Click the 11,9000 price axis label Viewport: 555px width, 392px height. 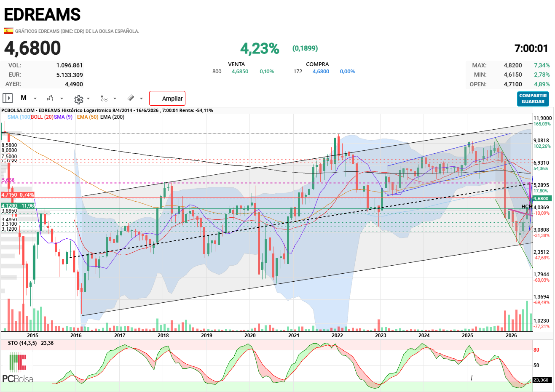tap(543, 118)
